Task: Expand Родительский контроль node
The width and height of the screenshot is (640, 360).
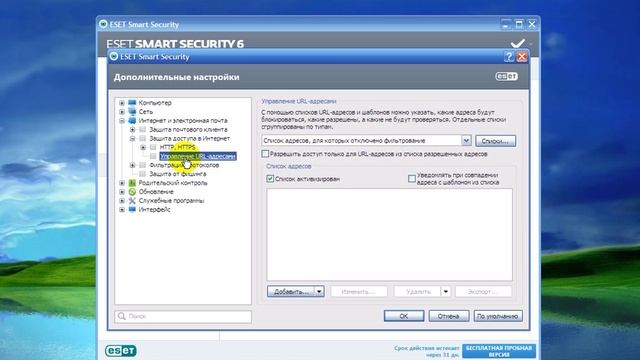Action: (122, 183)
